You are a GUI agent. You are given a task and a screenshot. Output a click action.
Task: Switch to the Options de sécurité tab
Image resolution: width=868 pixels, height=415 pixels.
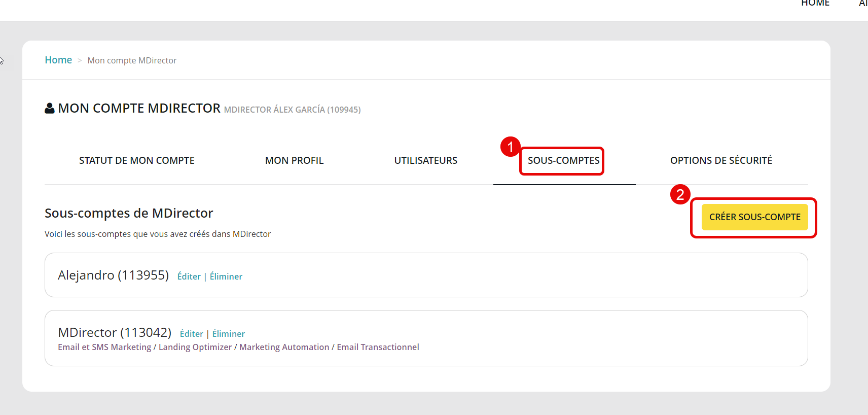(721, 161)
